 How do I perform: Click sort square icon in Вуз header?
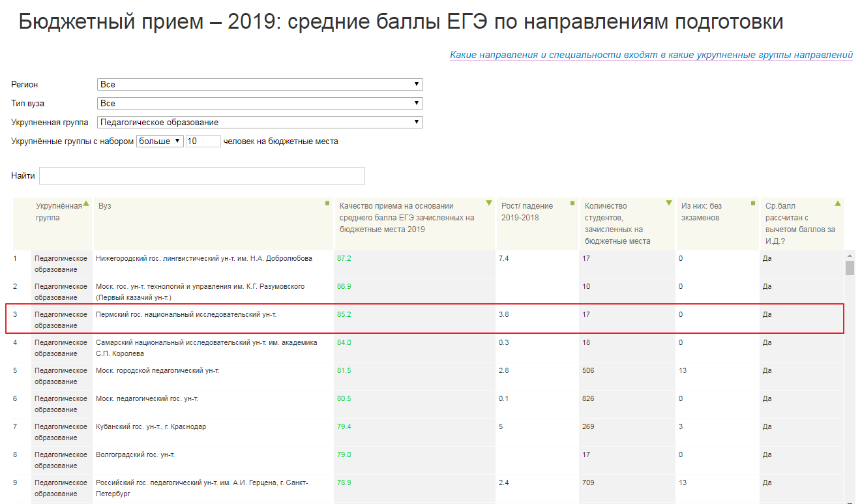point(327,203)
